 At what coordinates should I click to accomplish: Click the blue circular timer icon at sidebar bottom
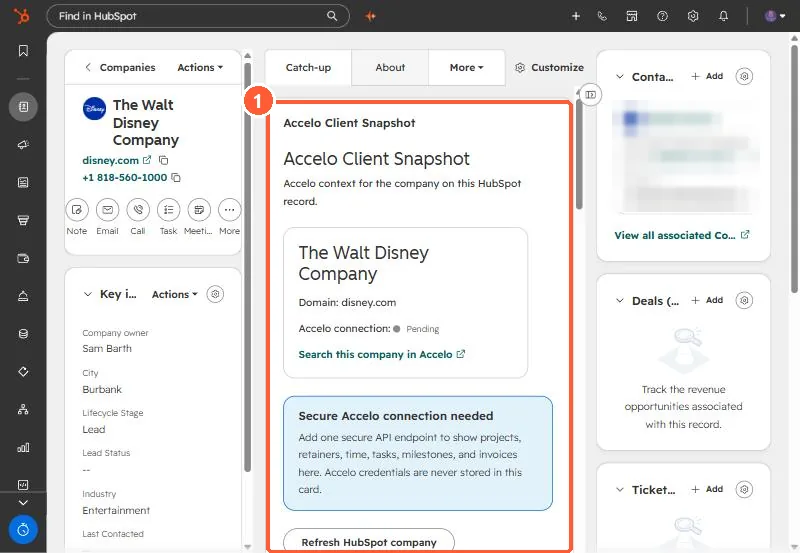(23, 530)
